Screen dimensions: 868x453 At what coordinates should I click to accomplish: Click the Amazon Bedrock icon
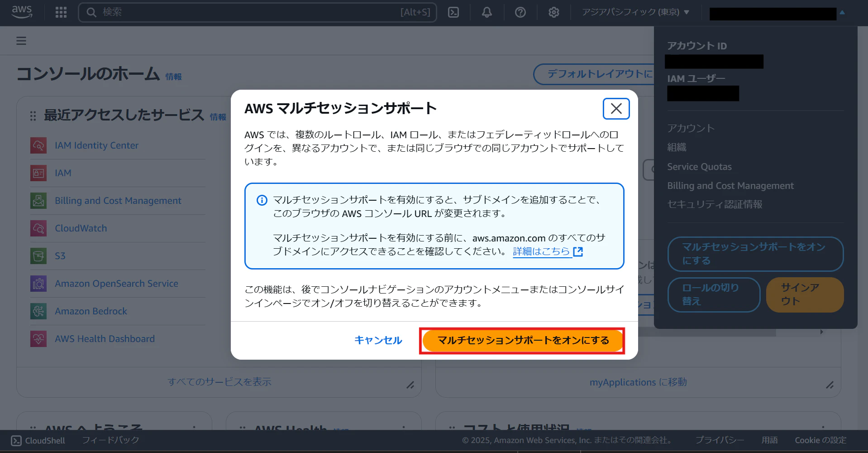pyautogui.click(x=38, y=311)
